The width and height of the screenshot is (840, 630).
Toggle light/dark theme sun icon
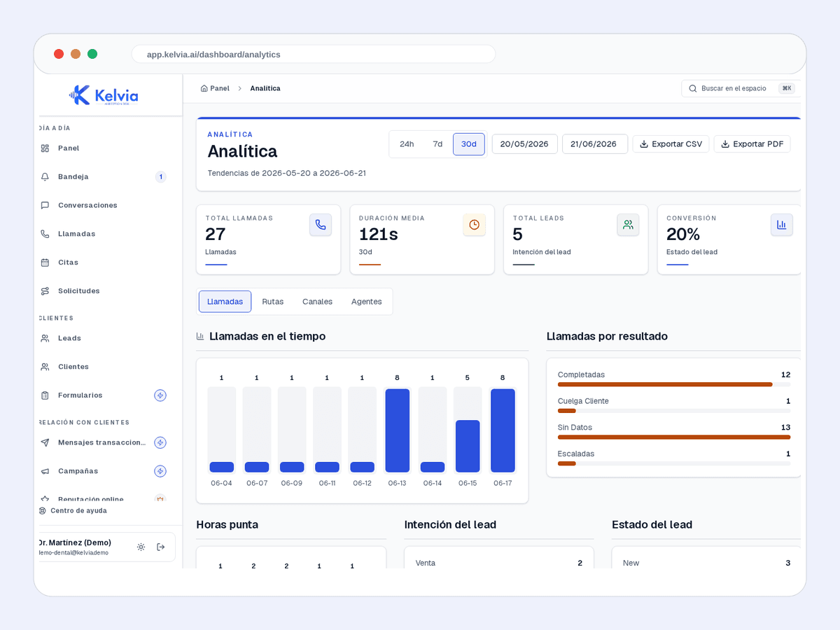pyautogui.click(x=141, y=547)
